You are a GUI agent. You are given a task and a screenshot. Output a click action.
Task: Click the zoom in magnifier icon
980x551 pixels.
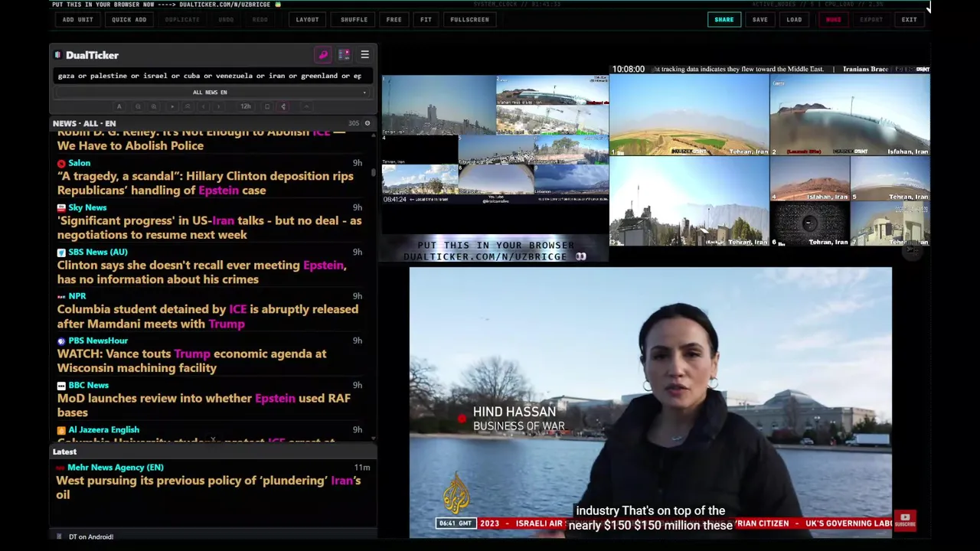tap(154, 106)
